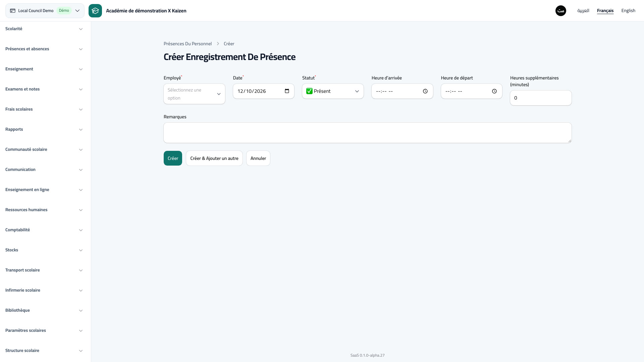Expand the Stocks sidebar group

tap(44, 250)
